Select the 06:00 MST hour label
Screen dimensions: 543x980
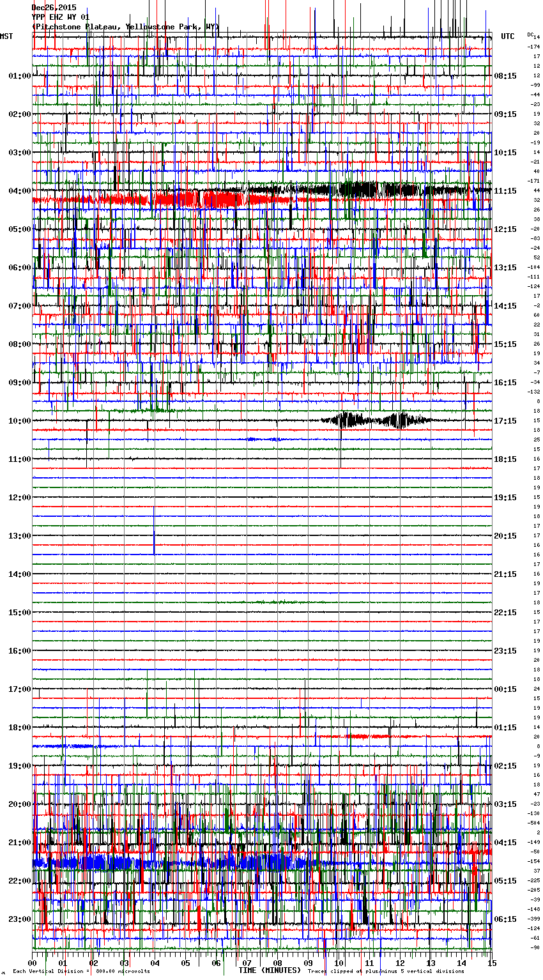(x=20, y=268)
